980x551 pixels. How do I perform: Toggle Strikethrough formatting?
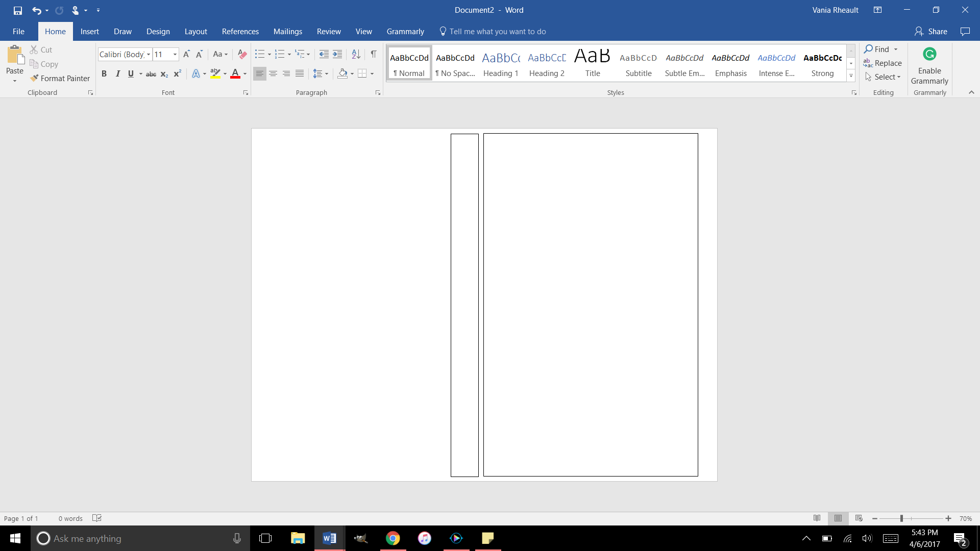pos(151,73)
